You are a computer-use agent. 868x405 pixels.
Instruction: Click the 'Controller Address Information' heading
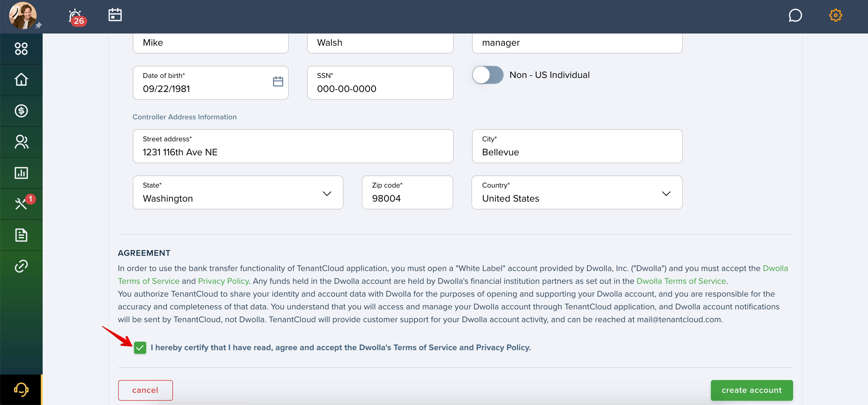pyautogui.click(x=184, y=117)
